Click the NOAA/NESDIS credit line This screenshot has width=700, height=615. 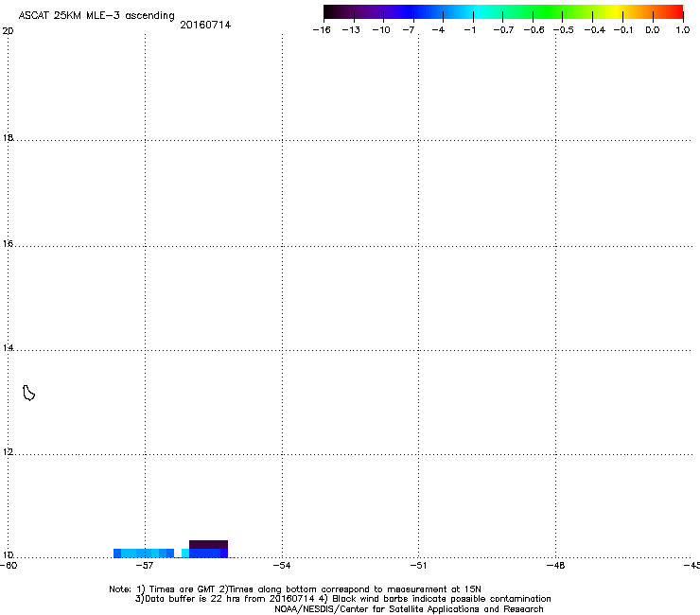click(409, 609)
